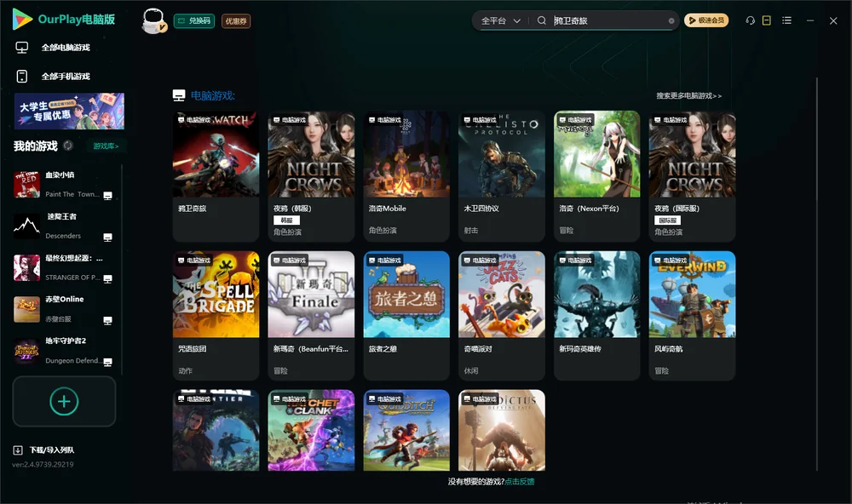852x504 pixels.
Task: Open the 风屿奇航 Everwind card
Action: pos(692,316)
